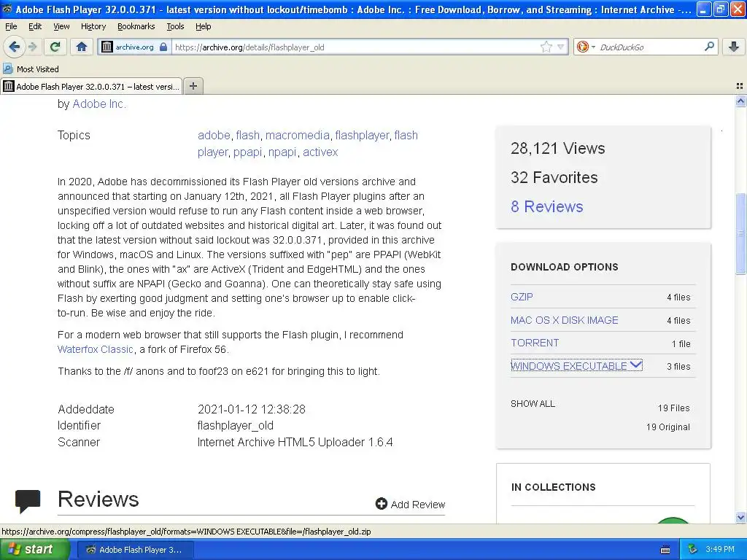Click the Reviews speech bubble icon
The width and height of the screenshot is (747, 560).
tap(28, 502)
